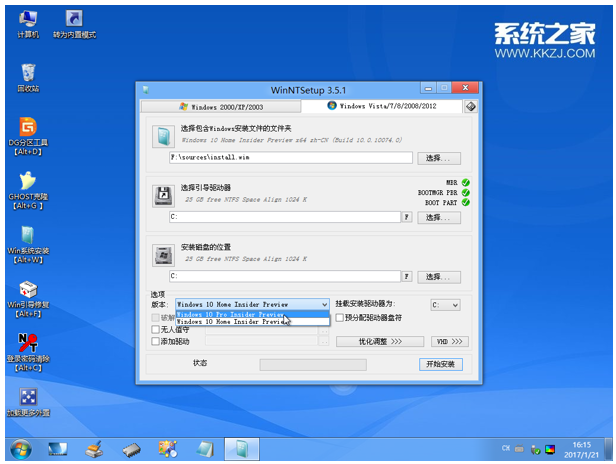Image resolution: width=616 pixels, height=464 pixels.
Task: Click the boot drive floppy icon
Action: click(163, 196)
